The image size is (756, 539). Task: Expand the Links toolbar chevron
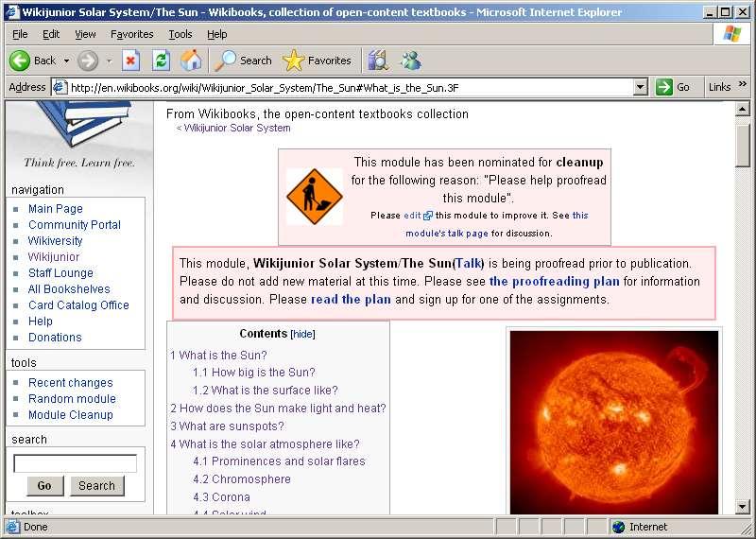click(743, 84)
